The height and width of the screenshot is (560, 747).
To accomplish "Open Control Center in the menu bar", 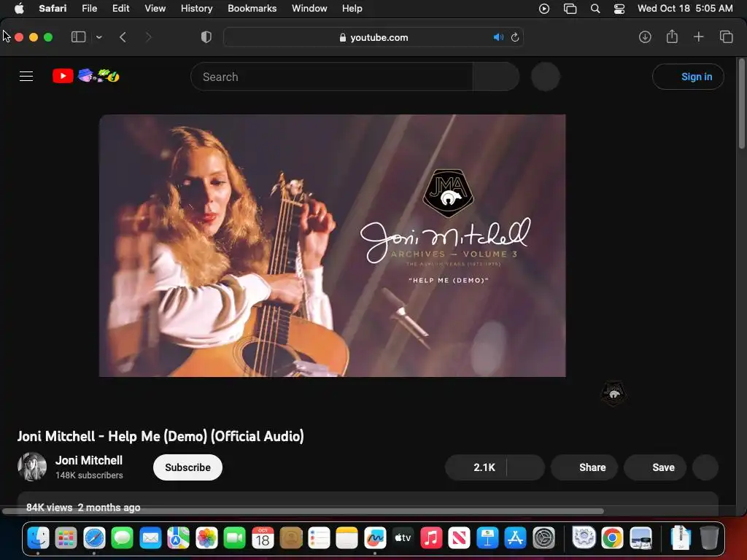I will coord(619,9).
